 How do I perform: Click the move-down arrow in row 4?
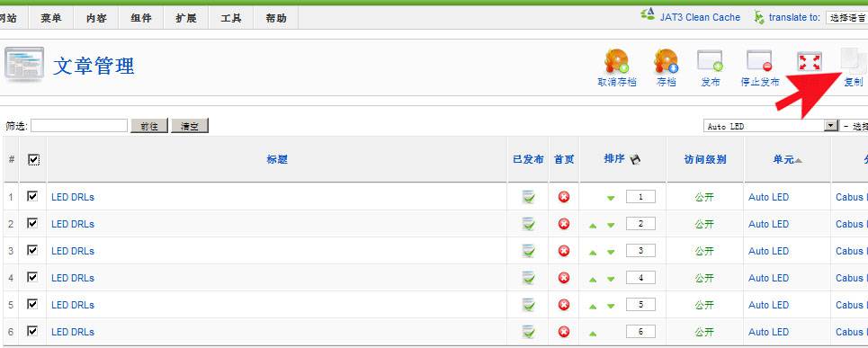point(611,279)
